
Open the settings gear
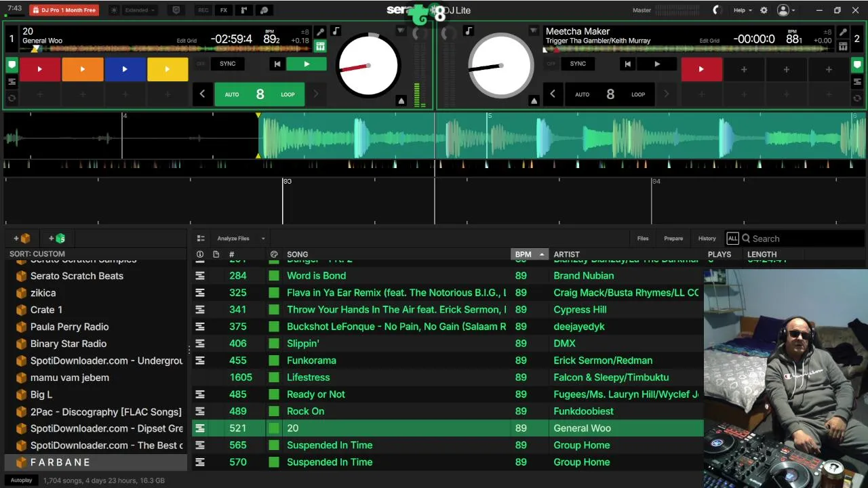(764, 10)
